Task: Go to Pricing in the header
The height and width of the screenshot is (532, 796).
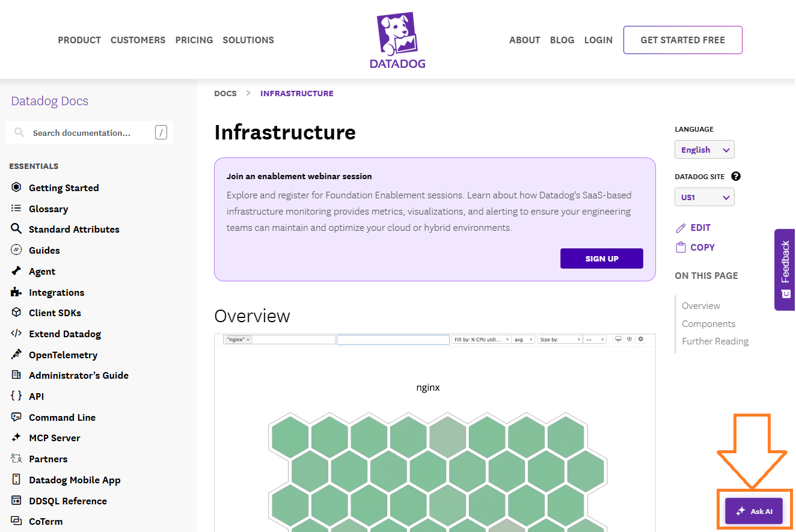Action: (194, 40)
